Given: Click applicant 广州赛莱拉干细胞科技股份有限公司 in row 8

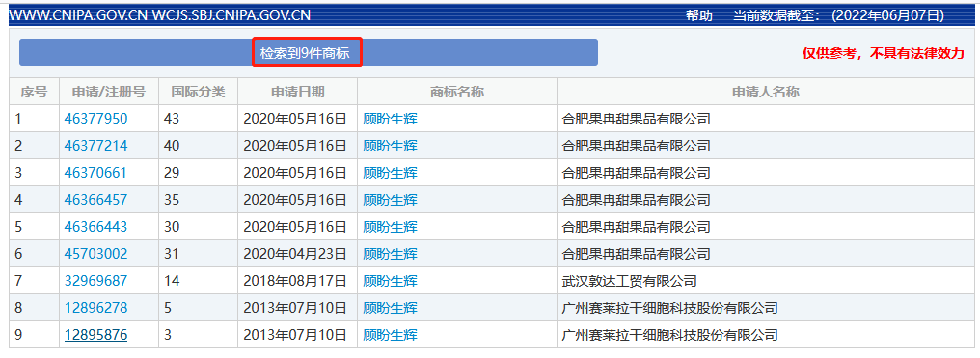Looking at the screenshot, I should tap(670, 308).
